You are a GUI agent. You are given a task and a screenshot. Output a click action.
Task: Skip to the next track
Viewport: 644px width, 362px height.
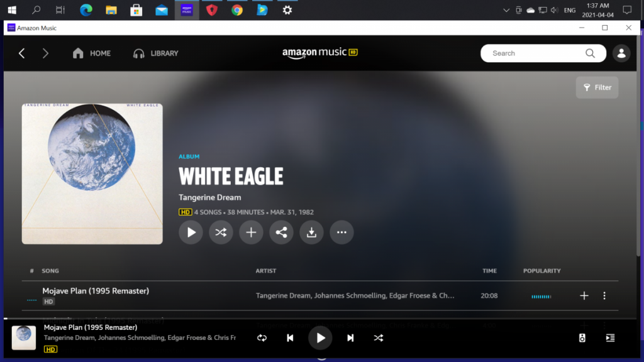350,337
